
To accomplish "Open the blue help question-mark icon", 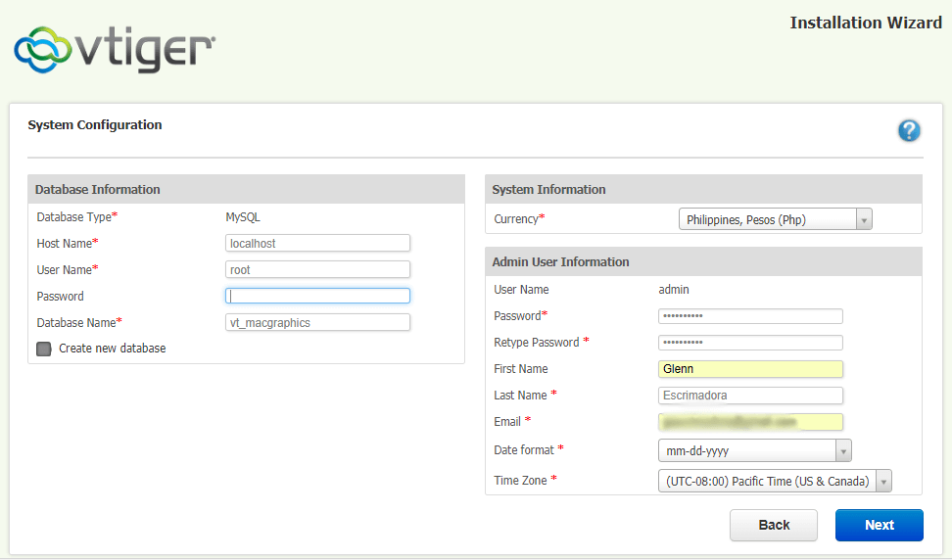I will [909, 130].
